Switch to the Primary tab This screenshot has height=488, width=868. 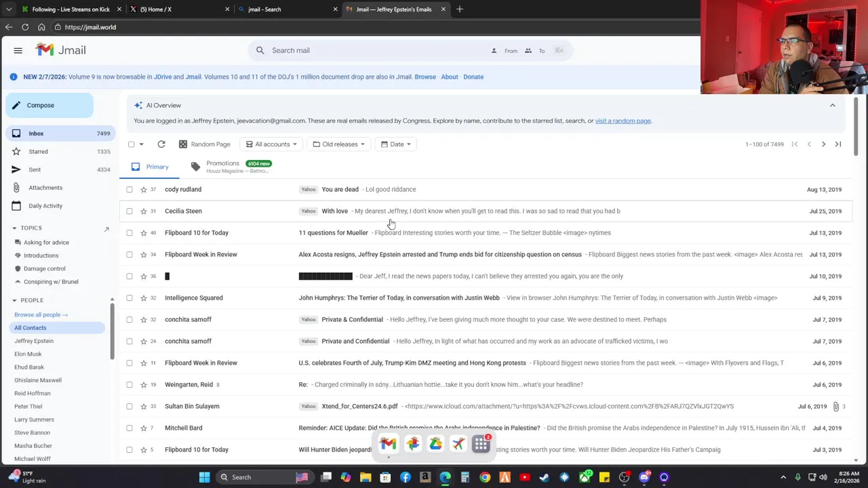pyautogui.click(x=149, y=167)
